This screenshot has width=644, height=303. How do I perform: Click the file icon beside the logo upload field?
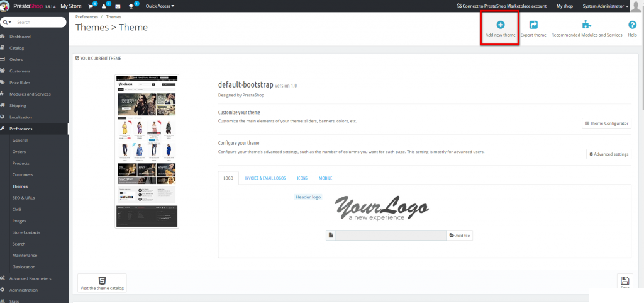point(331,235)
